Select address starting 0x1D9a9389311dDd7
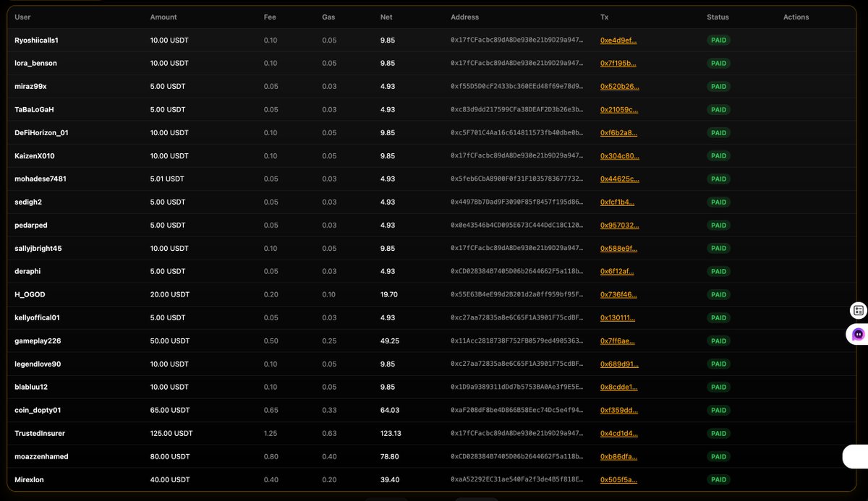 (x=517, y=387)
